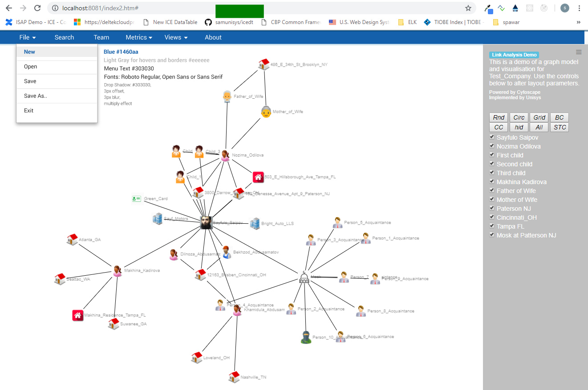The image size is (588, 390).
Task: Click the Sayfulo Saipov photo node
Action: [x=206, y=222]
